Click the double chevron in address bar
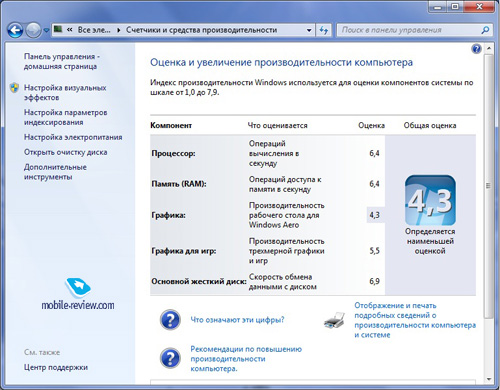The height and width of the screenshot is (390, 500). 70,30
